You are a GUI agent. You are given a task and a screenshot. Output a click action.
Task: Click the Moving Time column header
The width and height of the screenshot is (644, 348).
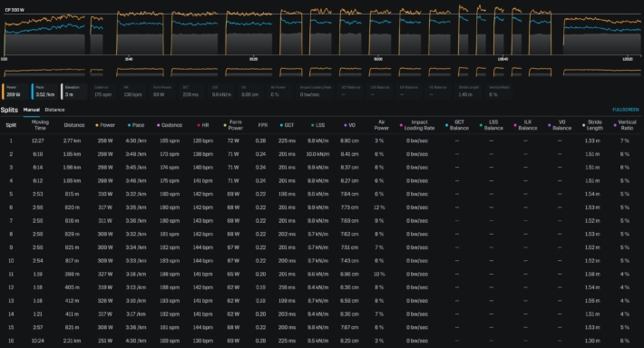[x=40, y=125]
